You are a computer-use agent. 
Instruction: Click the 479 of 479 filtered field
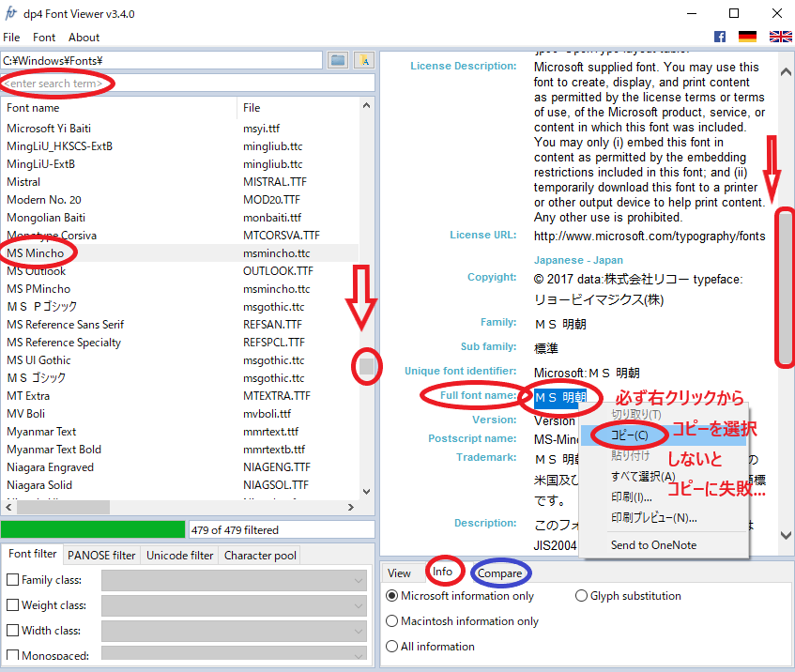[x=282, y=529]
